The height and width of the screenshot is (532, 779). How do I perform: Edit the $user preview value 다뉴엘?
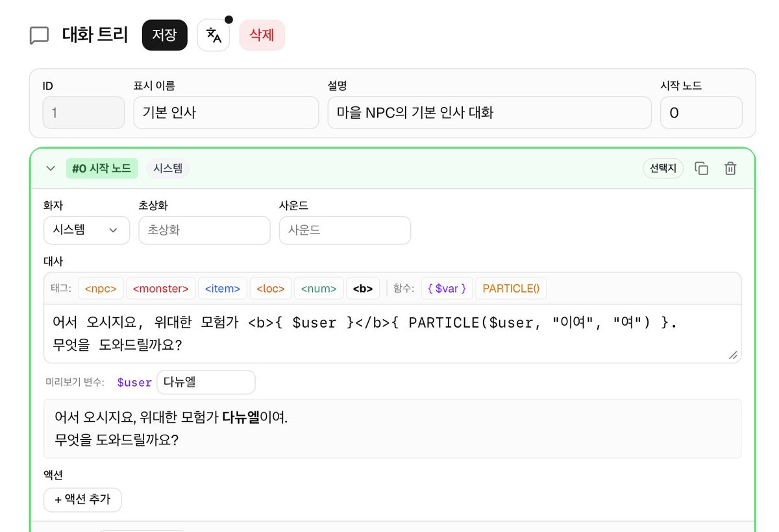[x=206, y=382]
